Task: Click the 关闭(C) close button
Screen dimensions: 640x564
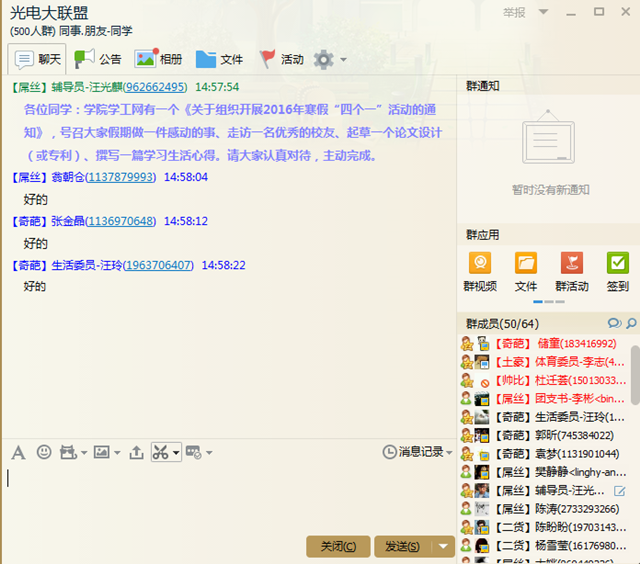Action: (337, 546)
